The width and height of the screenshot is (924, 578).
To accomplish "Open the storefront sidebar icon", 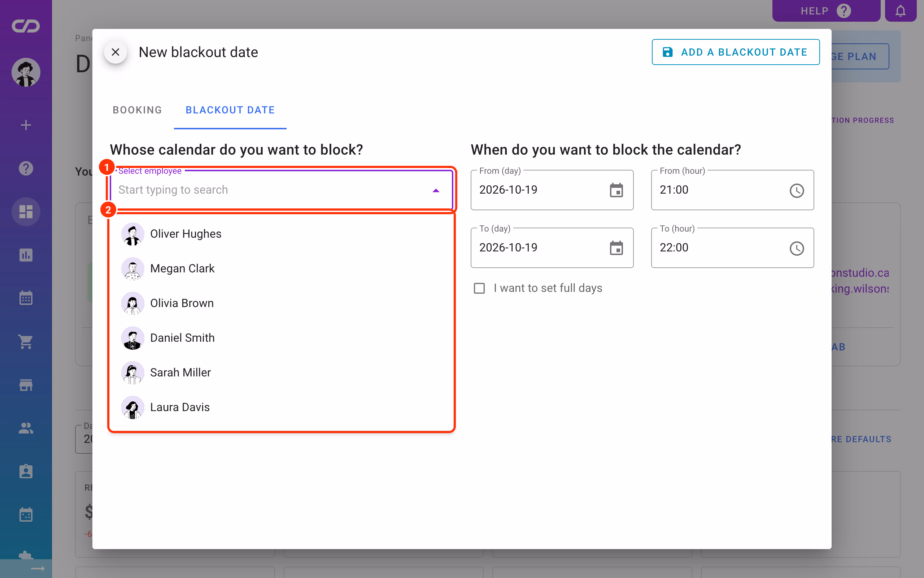I will click(26, 385).
